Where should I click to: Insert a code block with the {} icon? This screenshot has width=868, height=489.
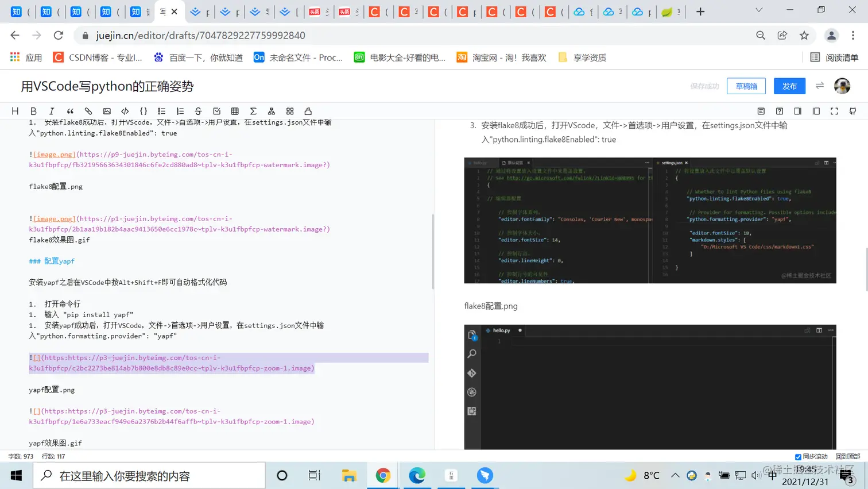(144, 111)
